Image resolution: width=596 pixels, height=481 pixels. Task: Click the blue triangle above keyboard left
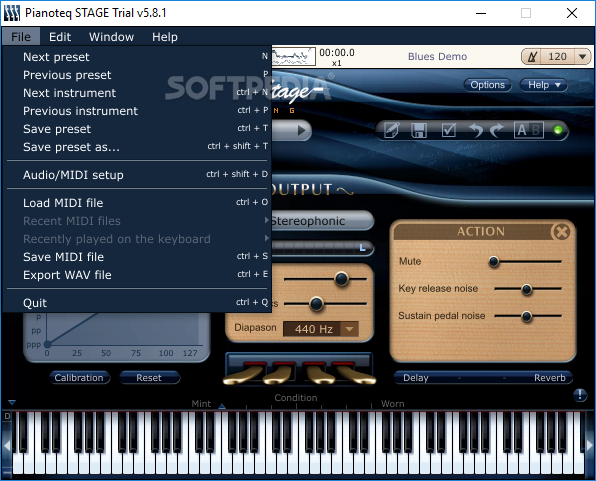[x=12, y=402]
